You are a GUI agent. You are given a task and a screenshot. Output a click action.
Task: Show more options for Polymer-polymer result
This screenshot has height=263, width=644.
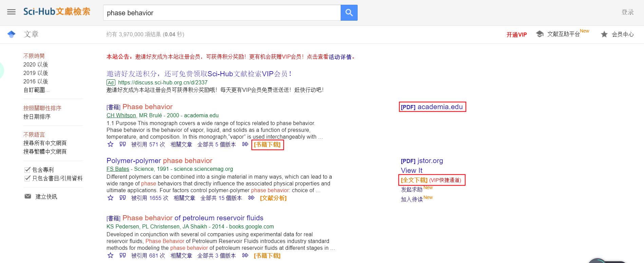pos(251,198)
